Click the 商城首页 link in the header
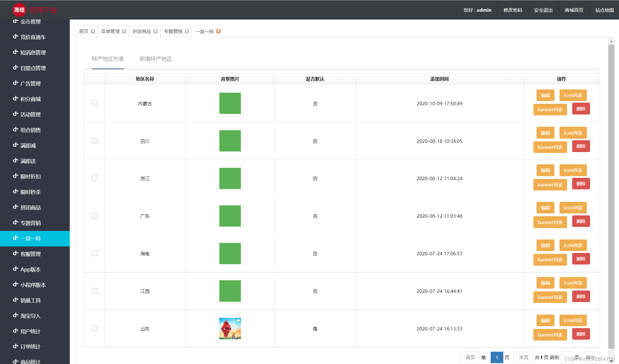The height and width of the screenshot is (364, 619). (574, 10)
